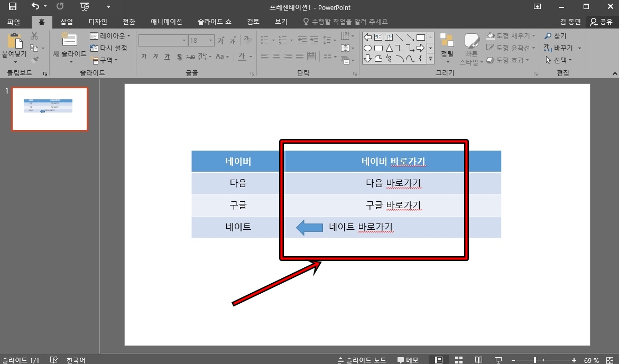
Task: Click the Format Painter brush icon
Action: 34,60
